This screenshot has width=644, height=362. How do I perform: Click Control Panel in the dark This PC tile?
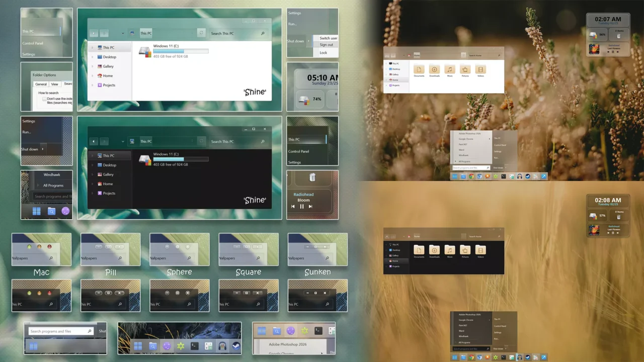click(299, 151)
